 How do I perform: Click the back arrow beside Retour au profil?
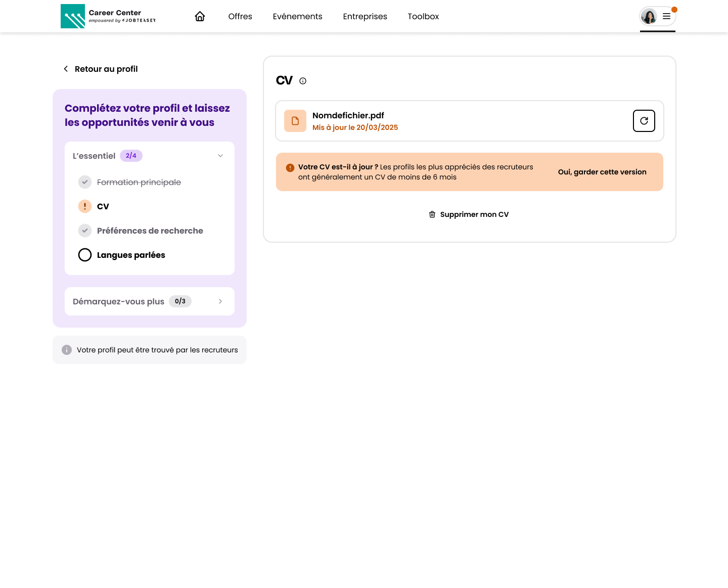(x=66, y=69)
